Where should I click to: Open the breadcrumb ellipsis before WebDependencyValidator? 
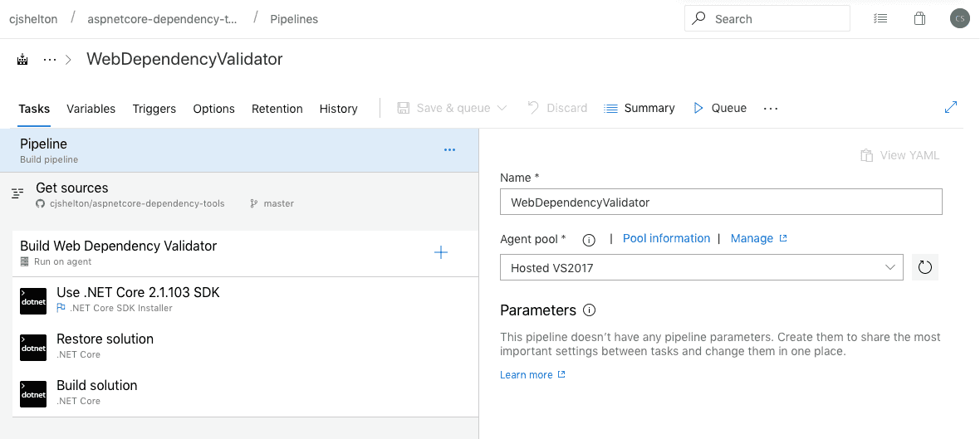point(50,60)
